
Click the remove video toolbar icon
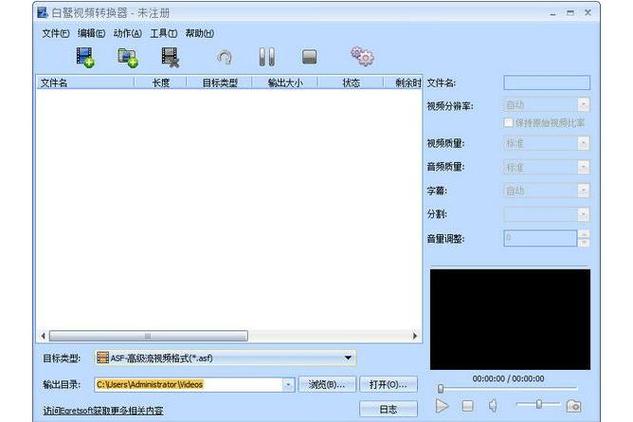(x=170, y=57)
